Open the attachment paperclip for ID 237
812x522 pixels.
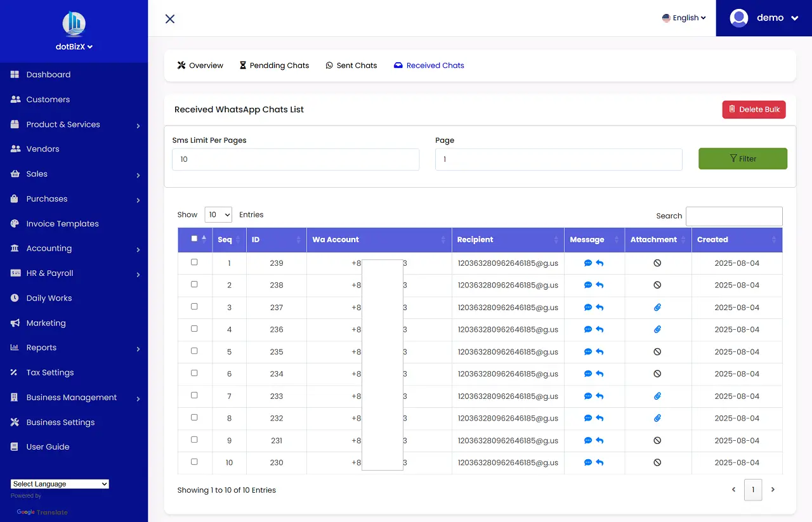click(657, 307)
